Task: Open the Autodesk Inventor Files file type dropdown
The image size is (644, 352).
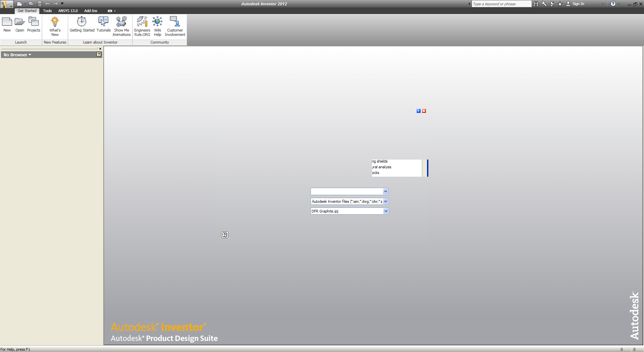Action: (x=386, y=201)
